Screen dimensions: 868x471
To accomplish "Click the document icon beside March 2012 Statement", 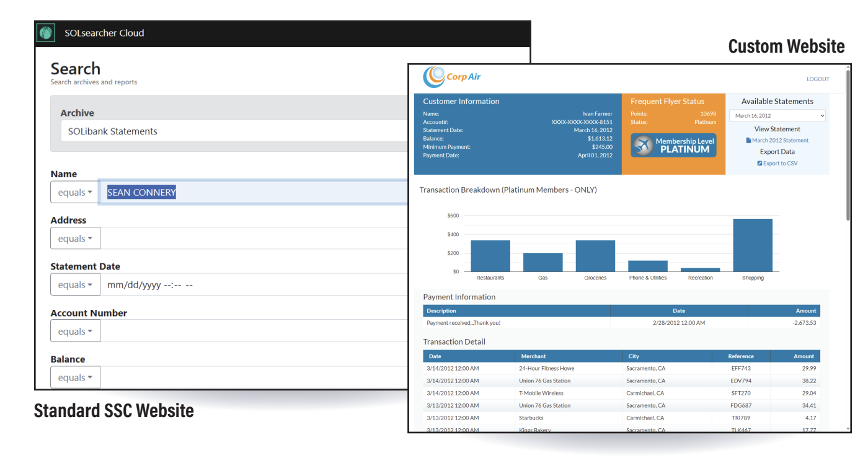I will 749,140.
